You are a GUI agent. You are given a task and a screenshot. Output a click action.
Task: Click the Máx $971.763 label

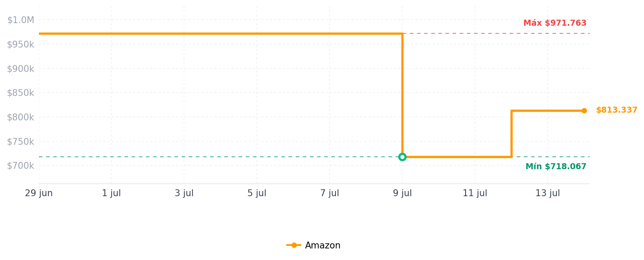coord(555,23)
